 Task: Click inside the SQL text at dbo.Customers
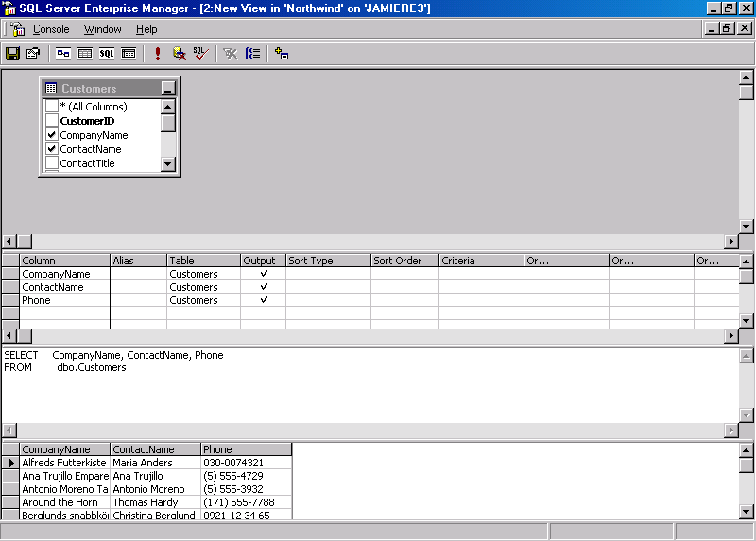(x=92, y=367)
